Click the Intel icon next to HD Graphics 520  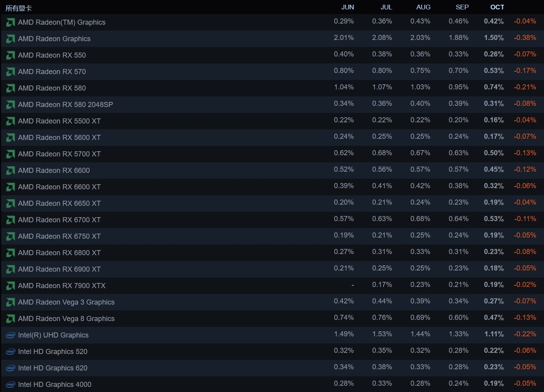click(11, 352)
